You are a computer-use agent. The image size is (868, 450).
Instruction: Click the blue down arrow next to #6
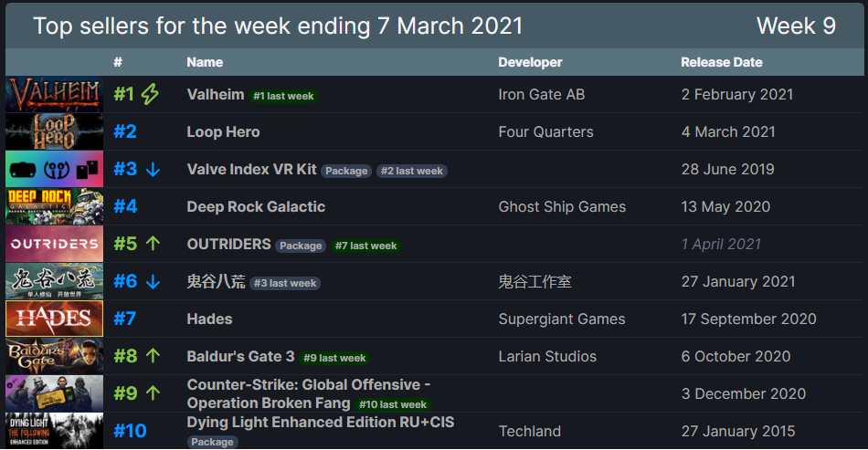[x=153, y=282]
